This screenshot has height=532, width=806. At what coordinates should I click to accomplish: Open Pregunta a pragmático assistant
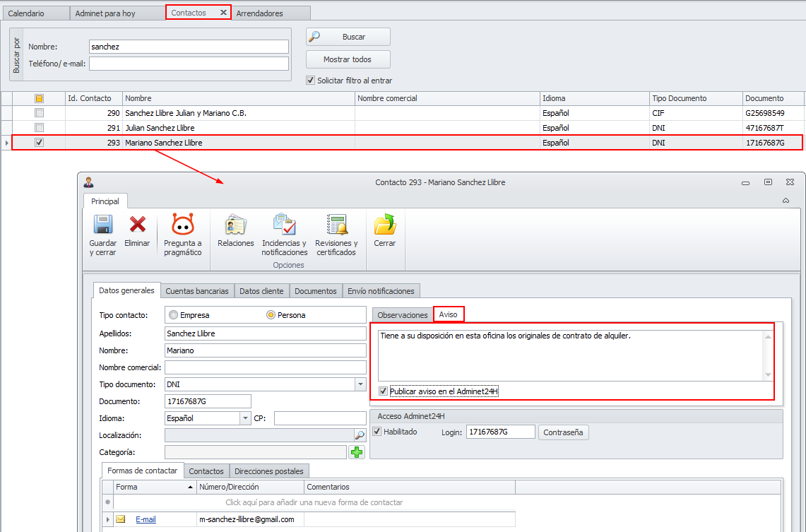(182, 235)
